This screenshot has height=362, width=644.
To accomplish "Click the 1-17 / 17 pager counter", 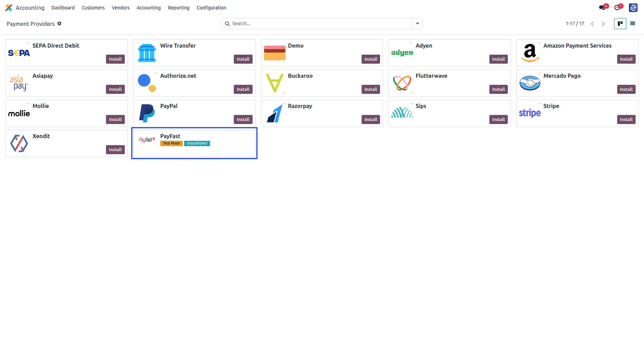I will point(575,23).
